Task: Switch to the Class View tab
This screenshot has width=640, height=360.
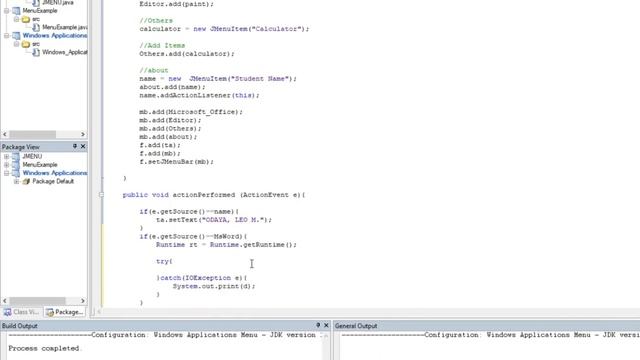Action: pyautogui.click(x=21, y=312)
